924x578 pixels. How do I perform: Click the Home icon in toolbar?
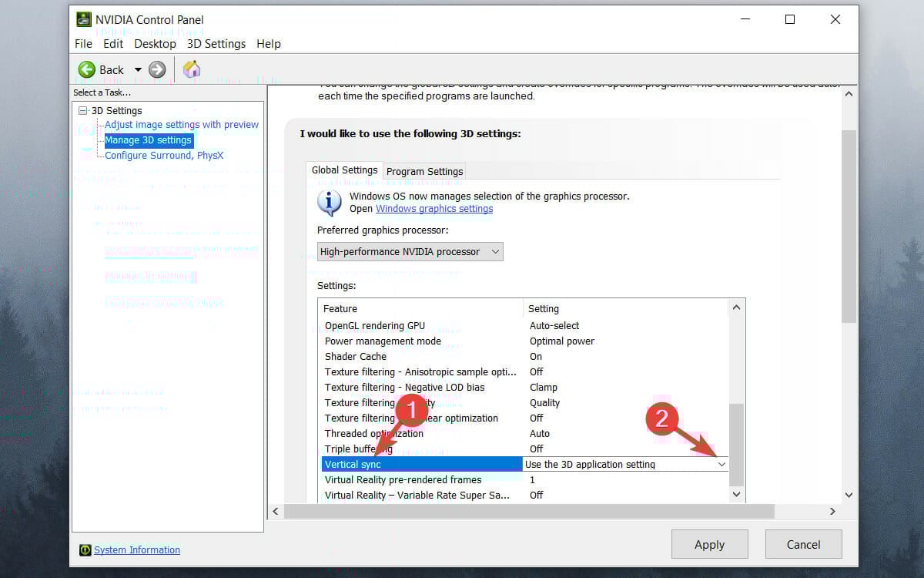point(192,69)
